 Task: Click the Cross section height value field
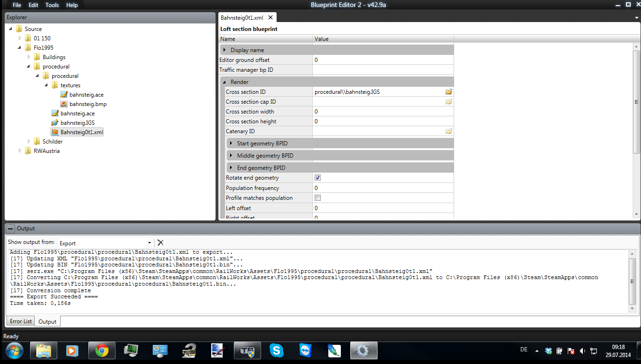point(383,121)
